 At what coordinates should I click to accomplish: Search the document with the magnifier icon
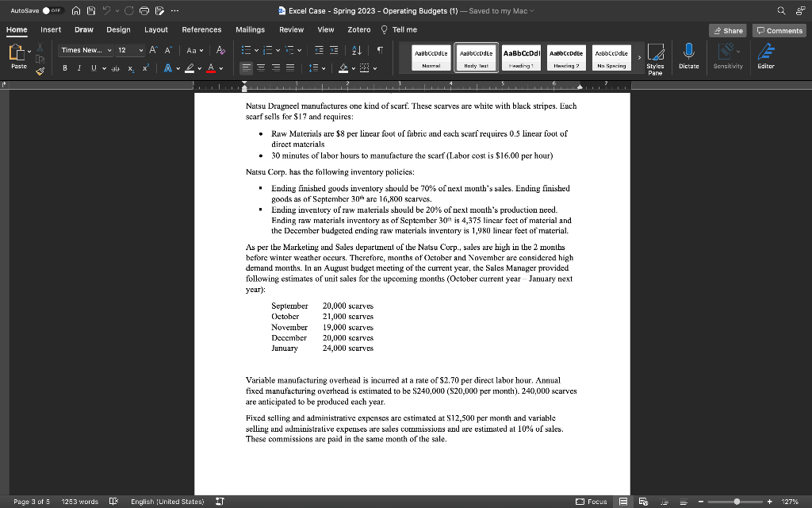(x=781, y=10)
